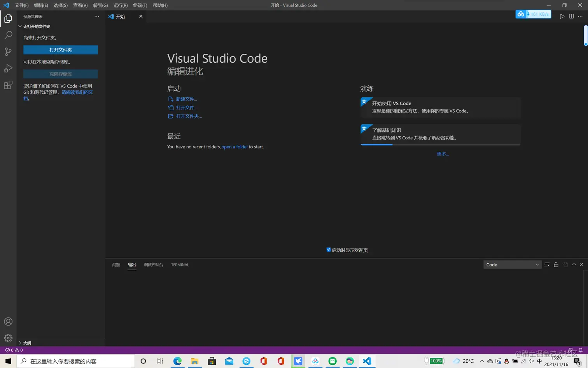The image size is (588, 368).
Task: Open the 运行(R) menu
Action: coord(120,5)
